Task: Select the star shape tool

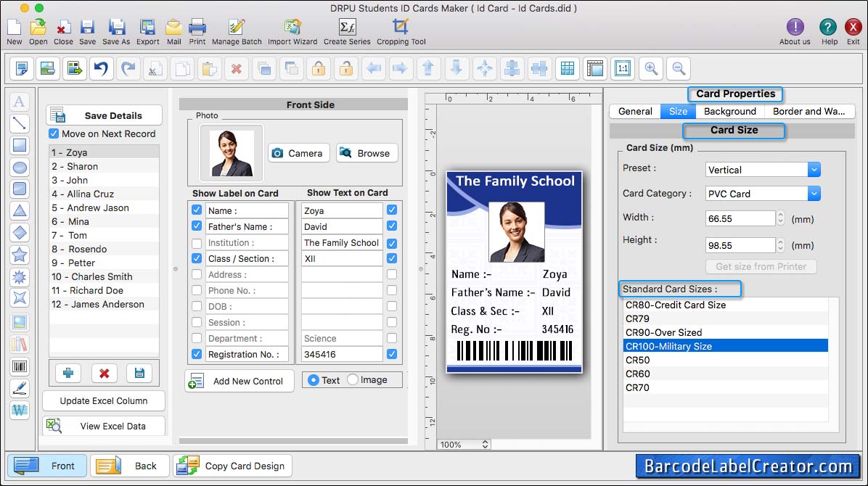Action: pos(20,255)
